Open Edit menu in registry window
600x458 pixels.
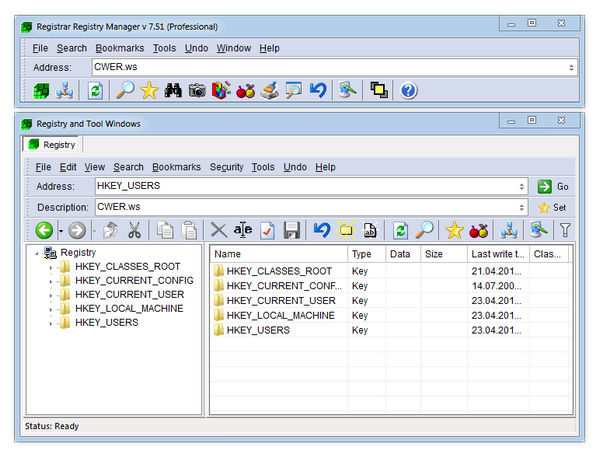pyautogui.click(x=68, y=167)
